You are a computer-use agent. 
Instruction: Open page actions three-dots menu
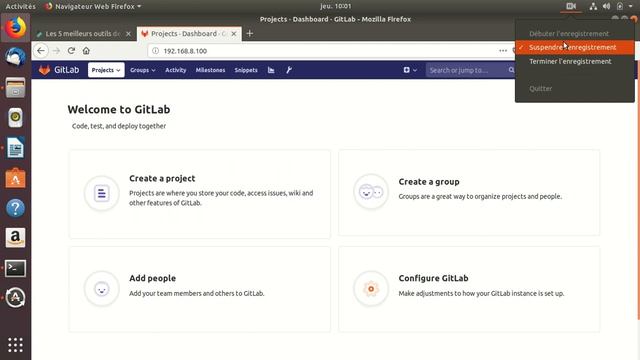503,51
